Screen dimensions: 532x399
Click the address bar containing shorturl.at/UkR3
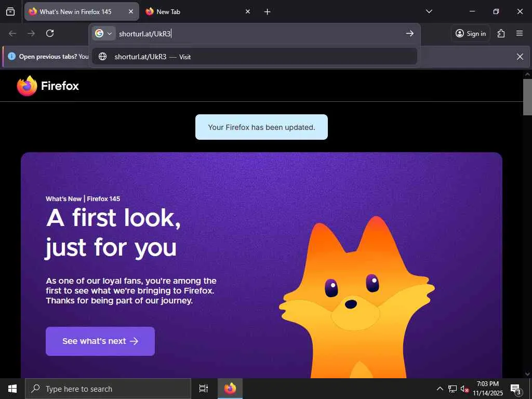(260, 33)
